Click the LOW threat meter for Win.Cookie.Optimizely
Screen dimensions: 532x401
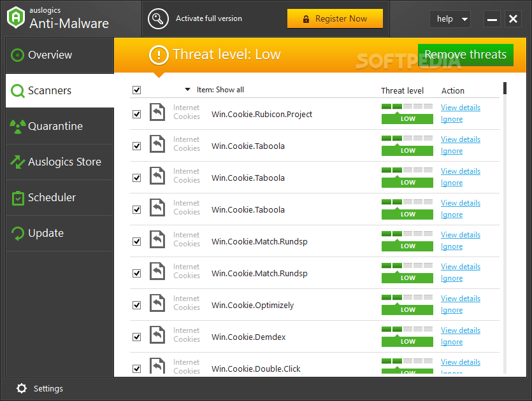pyautogui.click(x=407, y=305)
